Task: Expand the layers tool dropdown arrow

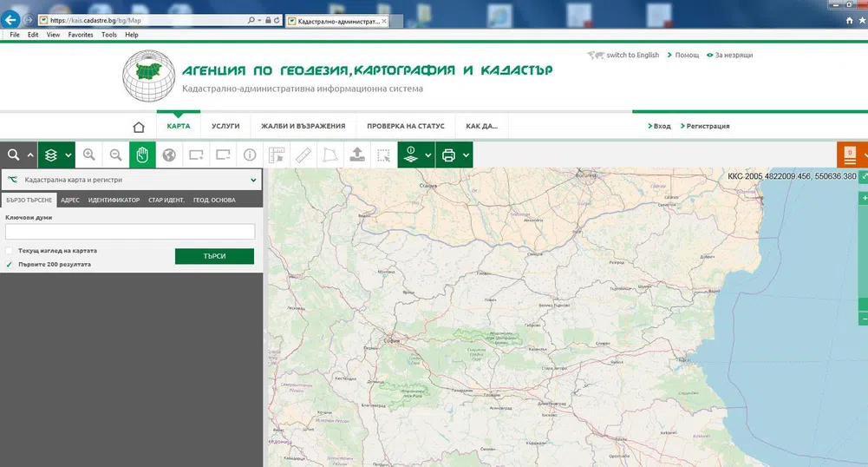Action: (x=69, y=155)
